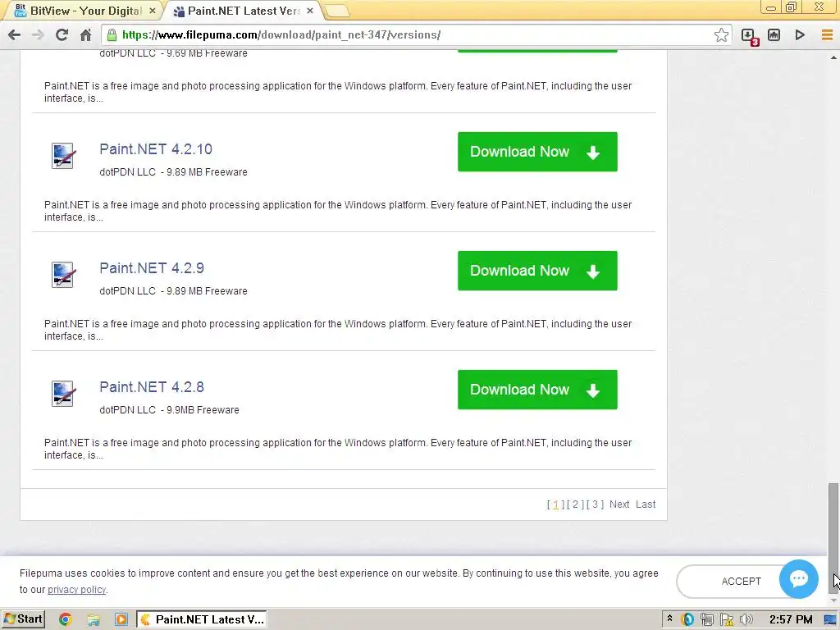This screenshot has width=840, height=630.
Task: Click the taskbar clock showing 2:57 PM
Action: (x=791, y=620)
